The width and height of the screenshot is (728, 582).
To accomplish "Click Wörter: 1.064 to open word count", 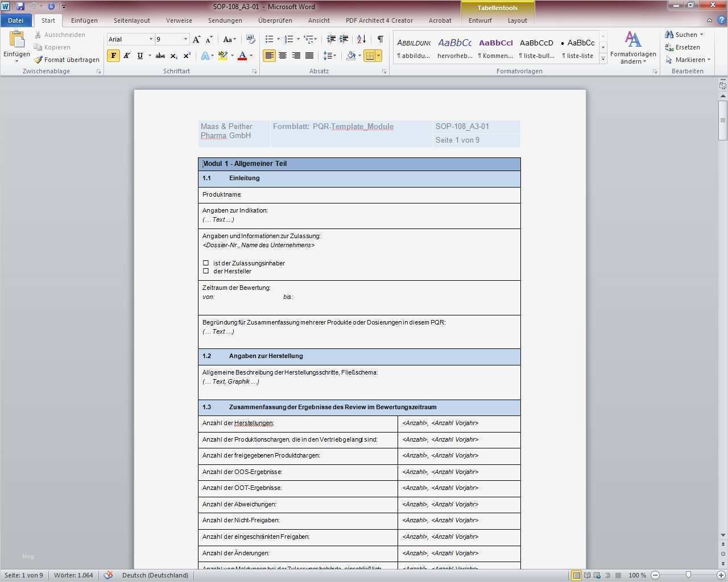I will pyautogui.click(x=73, y=575).
